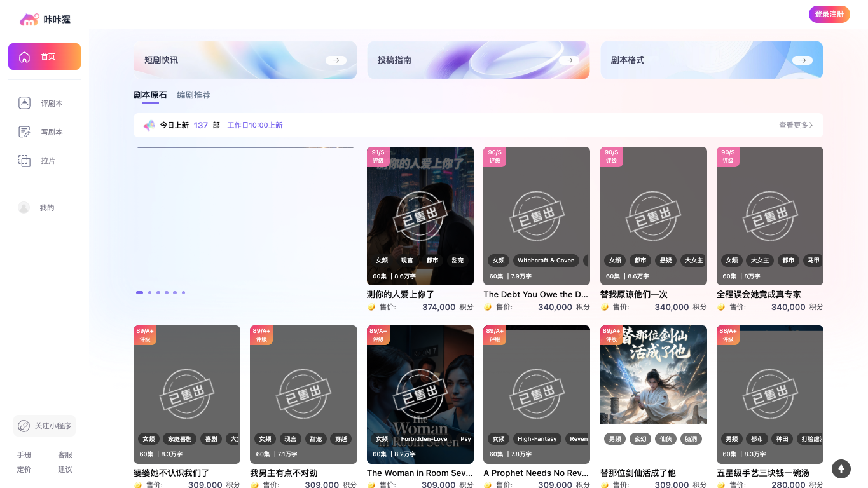Viewport: 868px width, 488px height.
Task: Open the 客服 link
Action: tap(65, 455)
